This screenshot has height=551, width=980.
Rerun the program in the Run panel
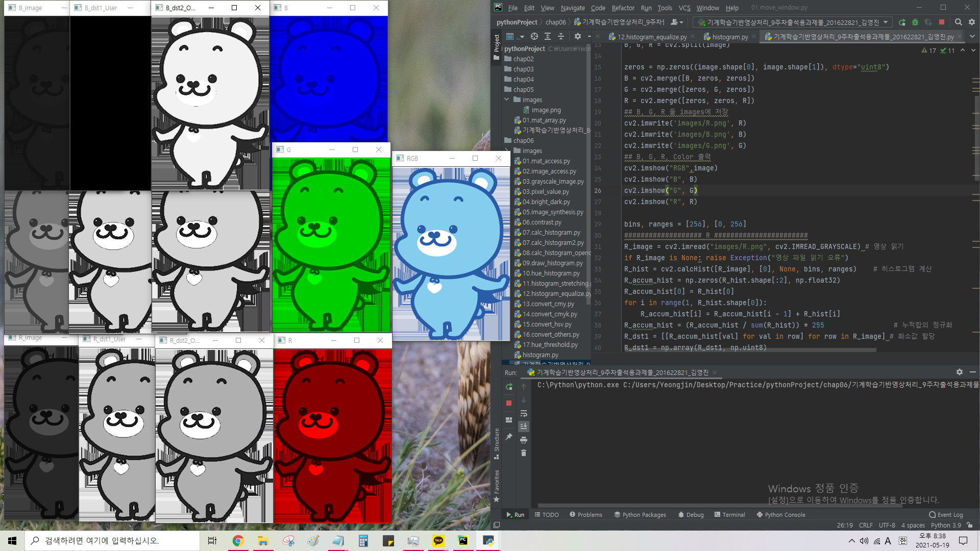click(508, 387)
